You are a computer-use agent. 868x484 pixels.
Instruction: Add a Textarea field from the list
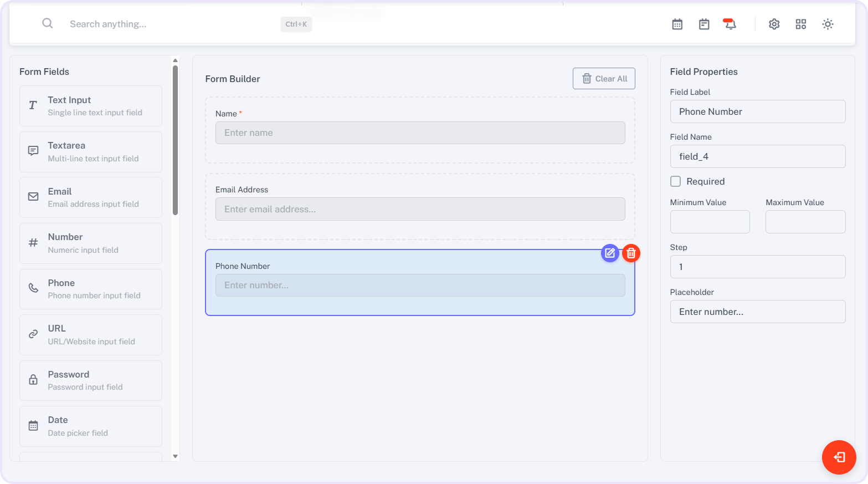click(91, 152)
